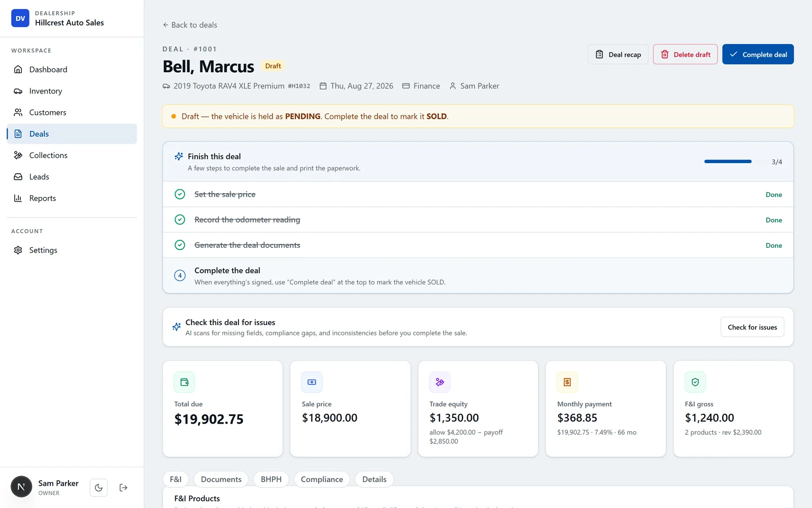Click the Draft status badge
Viewport: 812px width, 508px height.
273,66
